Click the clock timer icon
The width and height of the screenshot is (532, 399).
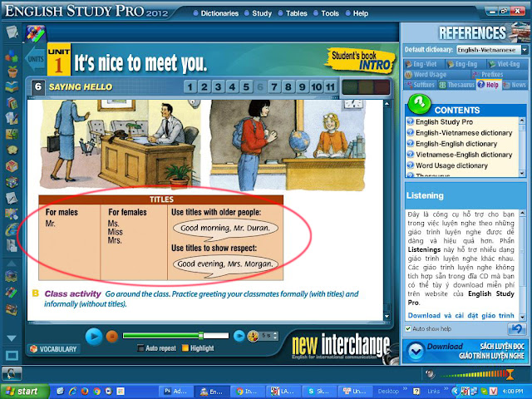[x=253, y=336]
